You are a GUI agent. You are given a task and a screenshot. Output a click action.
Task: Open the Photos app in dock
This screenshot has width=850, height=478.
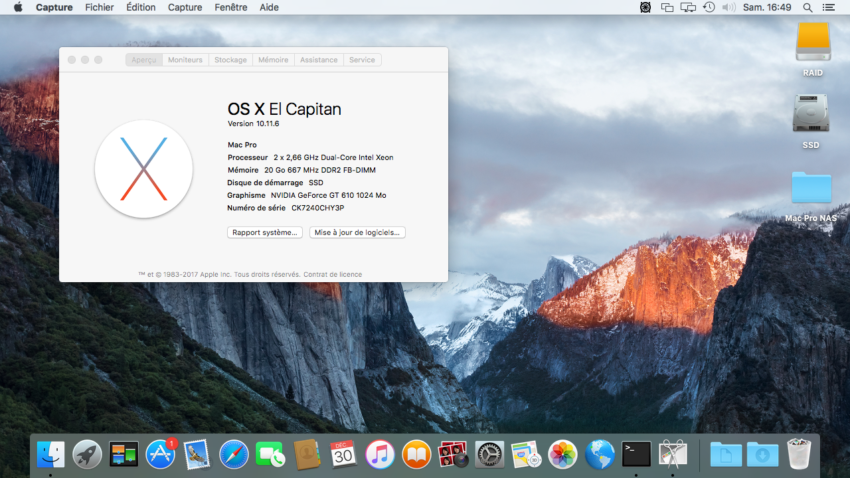click(563, 454)
